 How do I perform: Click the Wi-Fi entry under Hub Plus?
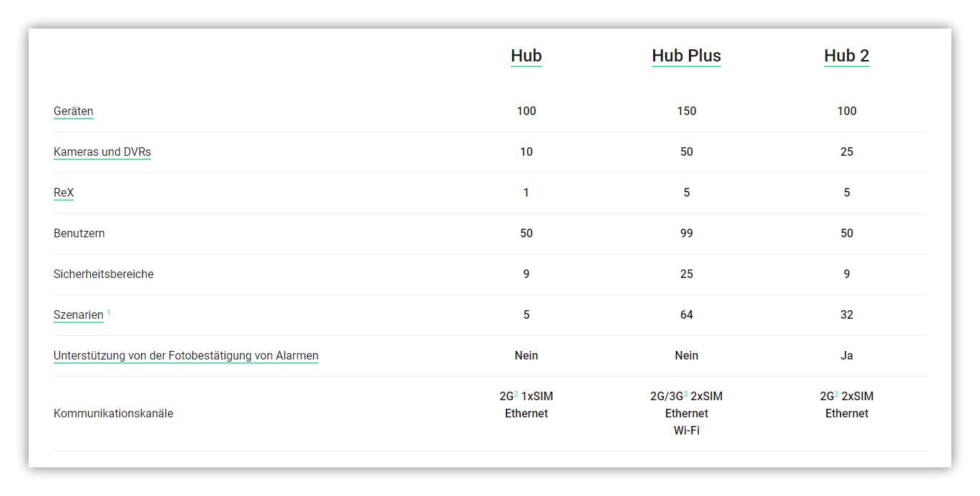pos(686,431)
